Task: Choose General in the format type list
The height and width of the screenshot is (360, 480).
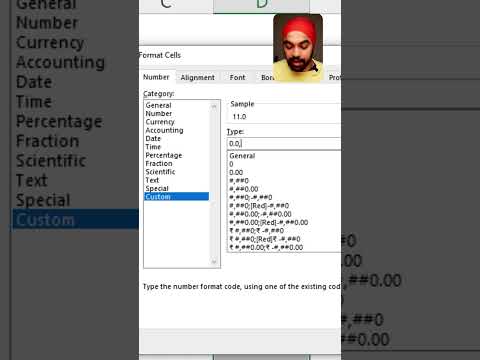Action: point(242,156)
